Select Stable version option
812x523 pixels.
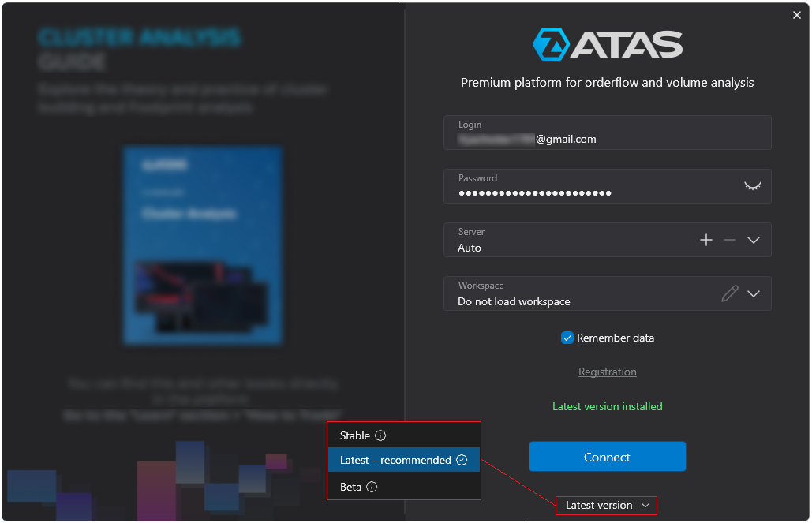click(404, 435)
